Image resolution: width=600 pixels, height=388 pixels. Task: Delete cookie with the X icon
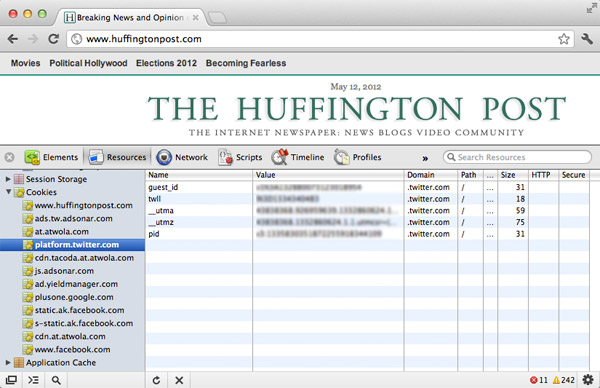click(x=179, y=380)
